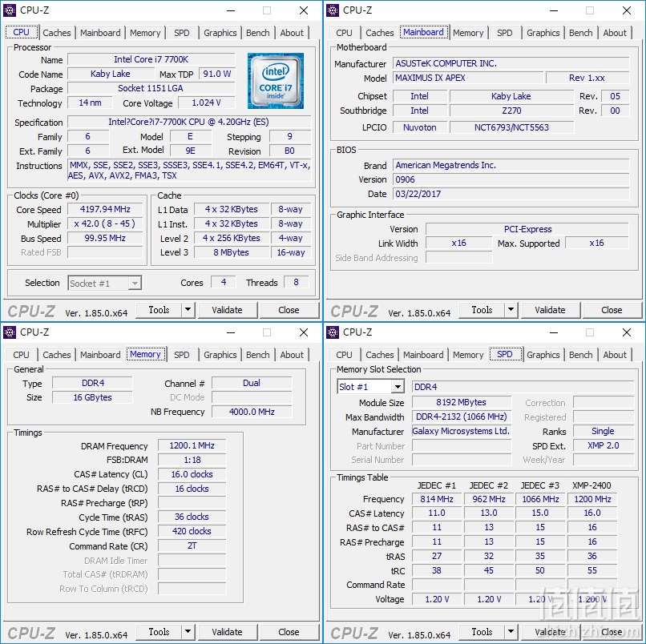Click Validate in the Mainboard window
The height and width of the screenshot is (644, 646).
click(551, 310)
